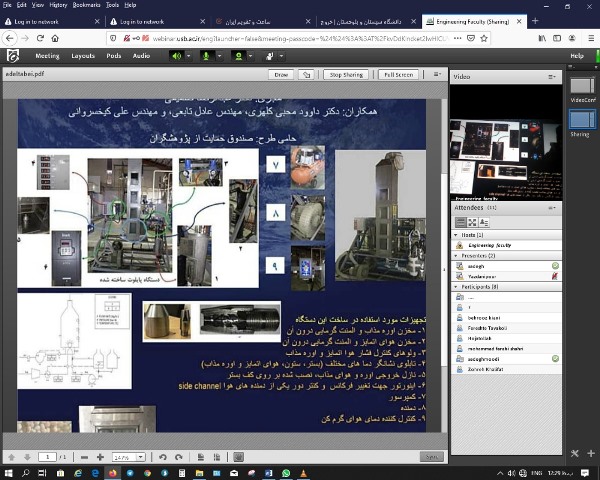Select the Engineering faculty host row
Viewport: 600px width, 480px height.
(507, 245)
